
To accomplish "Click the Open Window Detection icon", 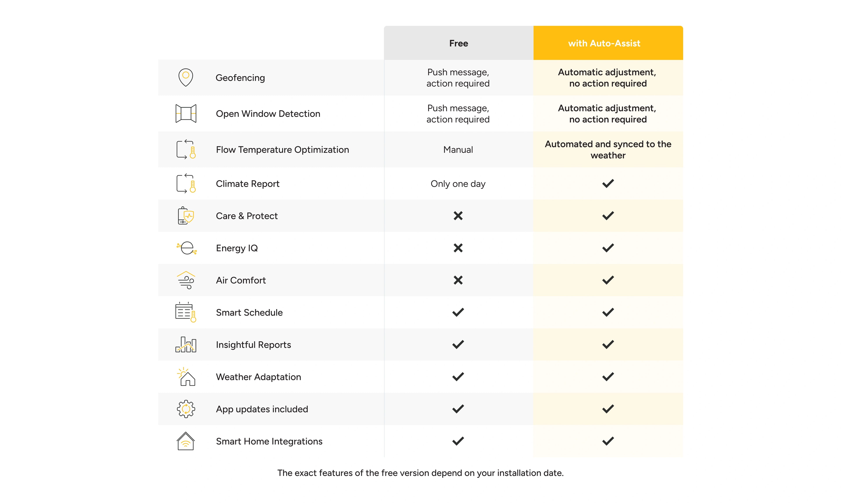I will pos(186,114).
